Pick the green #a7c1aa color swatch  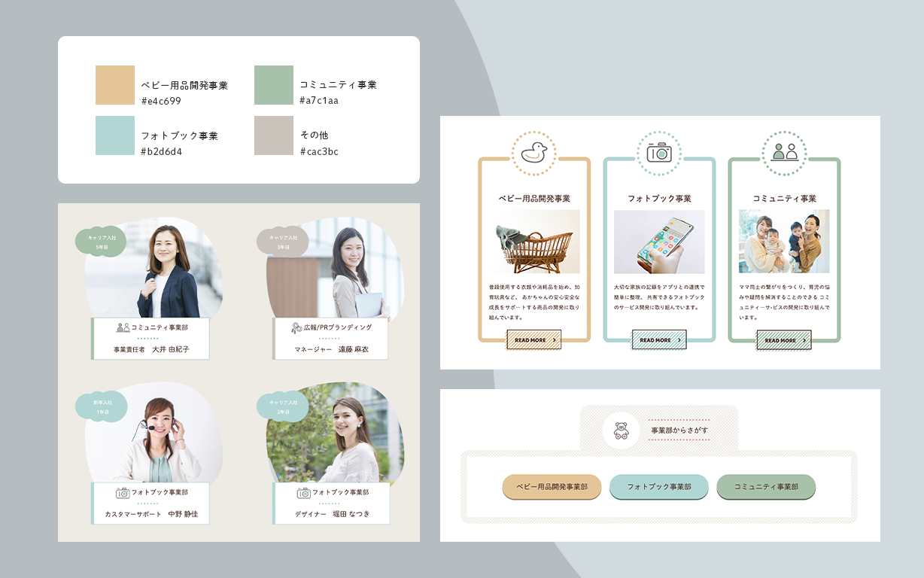[274, 85]
